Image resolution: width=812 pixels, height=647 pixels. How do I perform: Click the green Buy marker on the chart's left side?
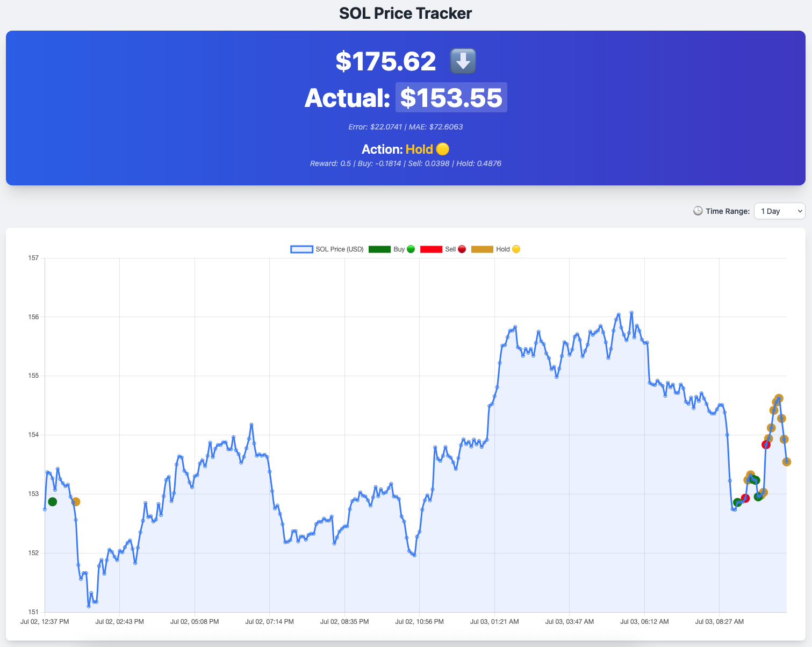coord(52,502)
